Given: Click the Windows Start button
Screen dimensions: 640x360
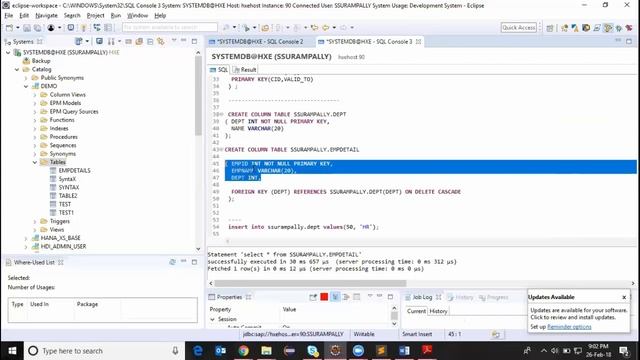Looking at the screenshot, I should point(12,351).
